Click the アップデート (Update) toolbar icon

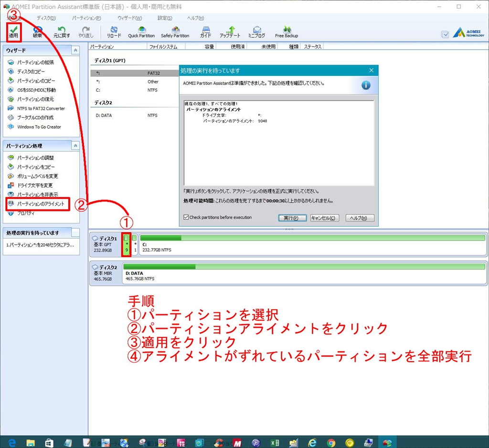point(230,32)
